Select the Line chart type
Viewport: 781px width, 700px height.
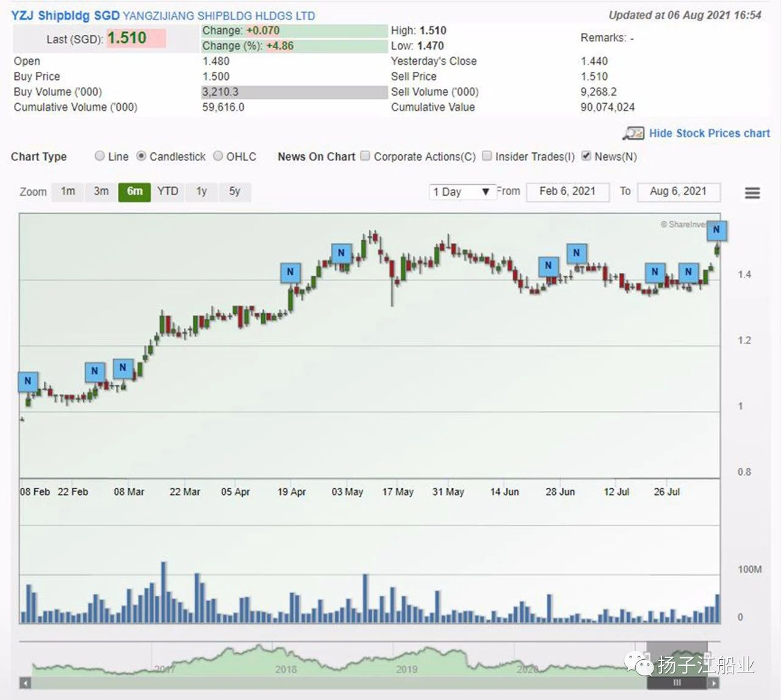click(x=99, y=156)
